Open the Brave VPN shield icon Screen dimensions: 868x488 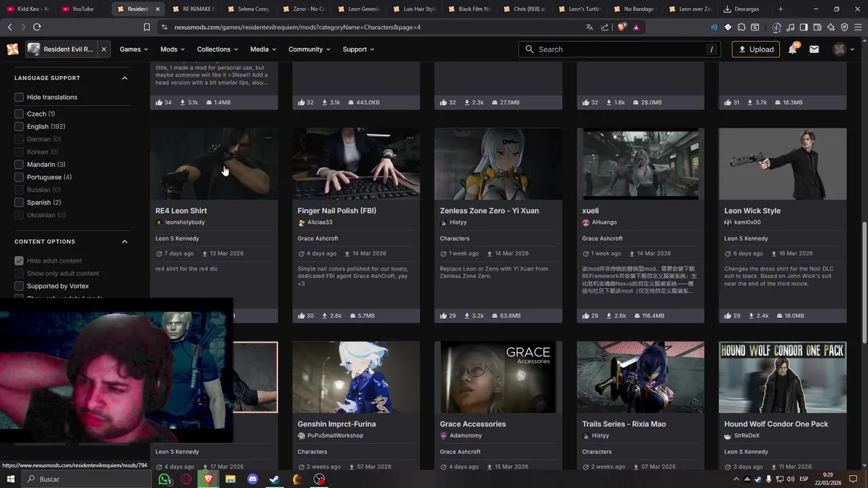pyautogui.click(x=844, y=27)
